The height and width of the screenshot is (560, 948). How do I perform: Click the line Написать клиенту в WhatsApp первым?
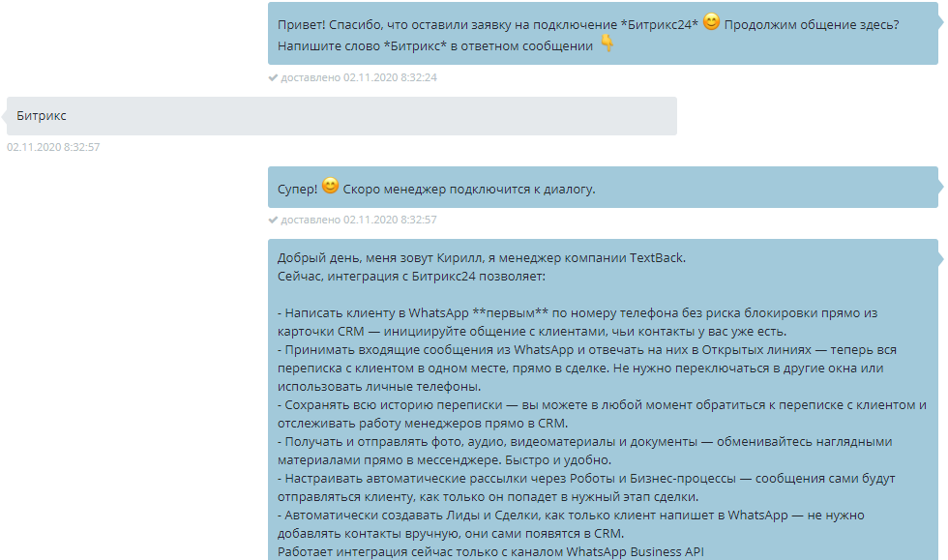click(x=578, y=313)
